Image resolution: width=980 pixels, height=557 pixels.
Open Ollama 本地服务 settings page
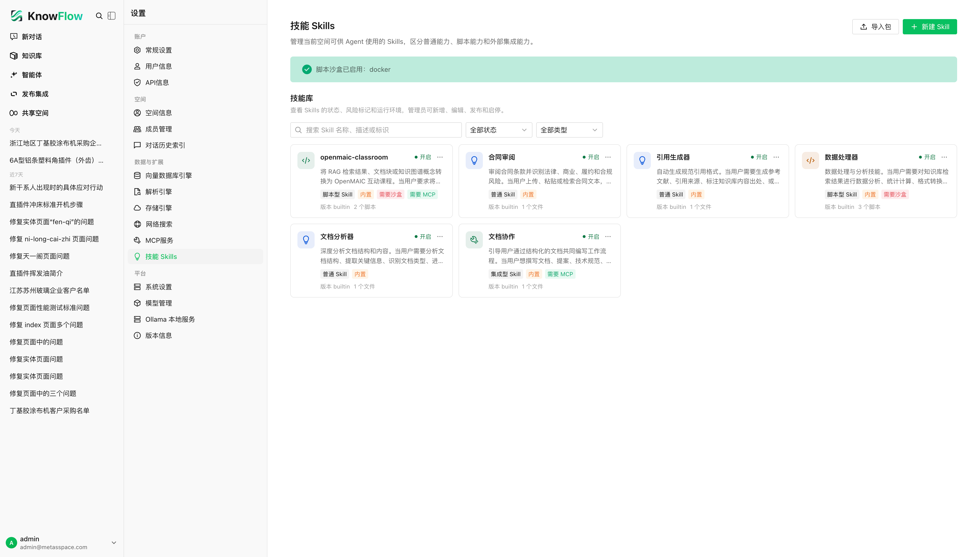[x=195, y=320]
